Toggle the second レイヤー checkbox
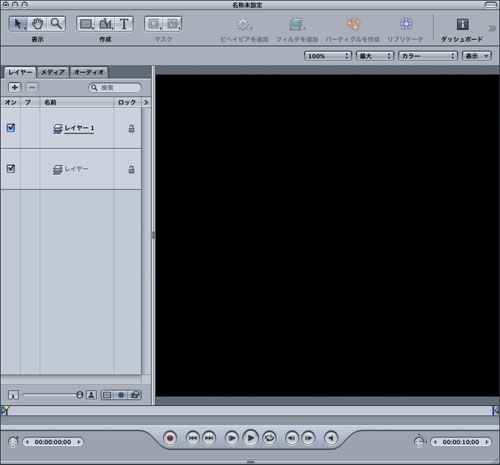500x465 pixels. click(x=11, y=169)
